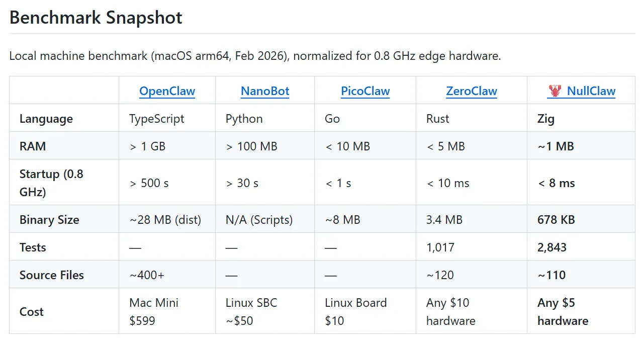Select the Cost row header cell
This screenshot has height=340, width=644.
(31, 312)
